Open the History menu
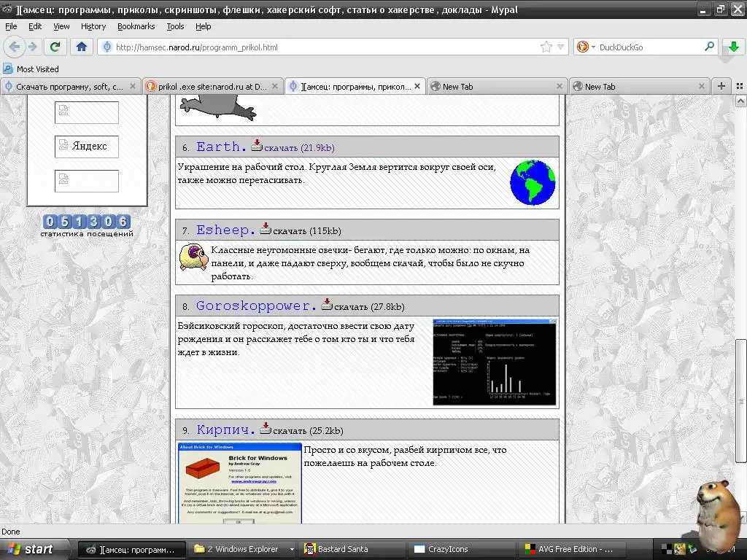Image resolution: width=747 pixels, height=560 pixels. [x=93, y=26]
